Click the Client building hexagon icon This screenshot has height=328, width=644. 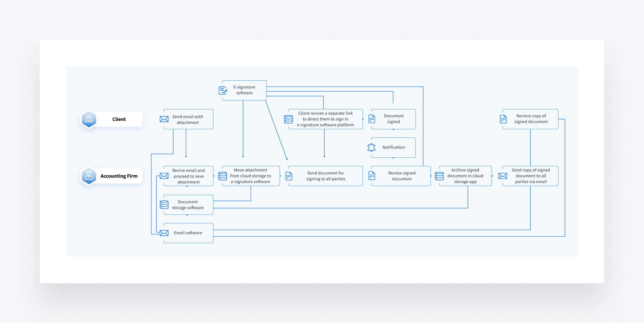coord(89,119)
